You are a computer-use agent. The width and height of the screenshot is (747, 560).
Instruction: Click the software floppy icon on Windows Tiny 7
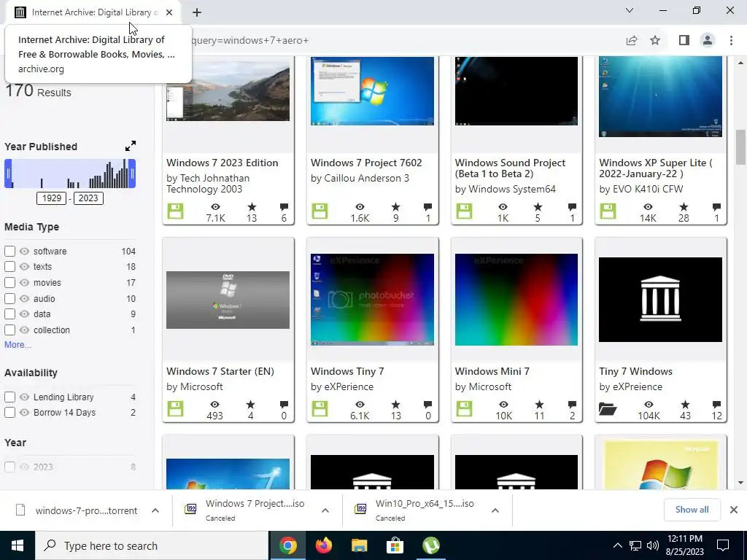point(320,408)
